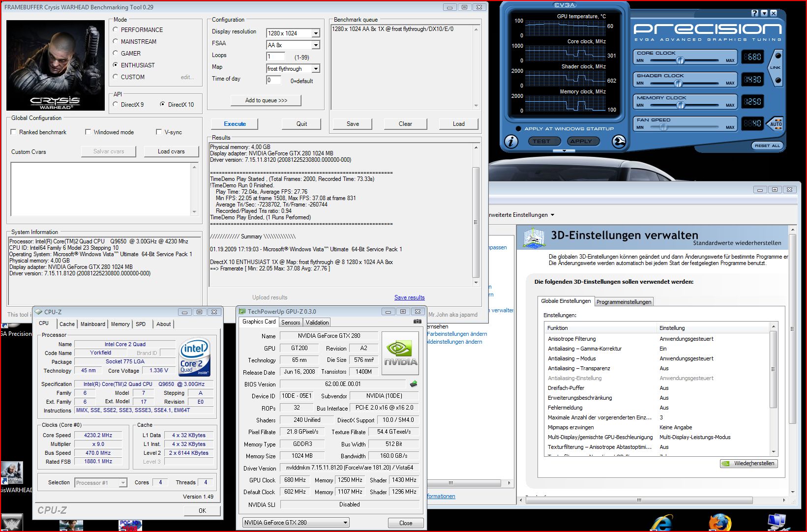Click the Precision down-arrow minimize icon
This screenshot has width=807, height=532.
(764, 13)
